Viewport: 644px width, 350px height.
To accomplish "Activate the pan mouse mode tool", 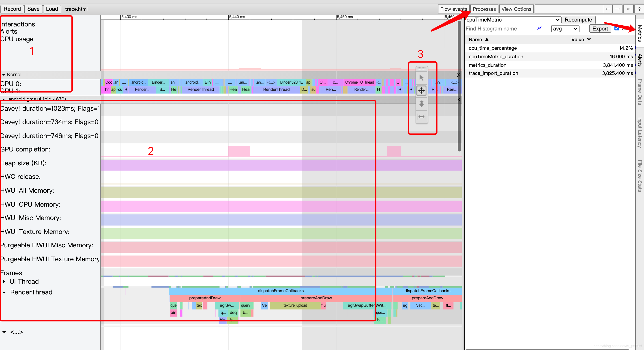I will (421, 91).
